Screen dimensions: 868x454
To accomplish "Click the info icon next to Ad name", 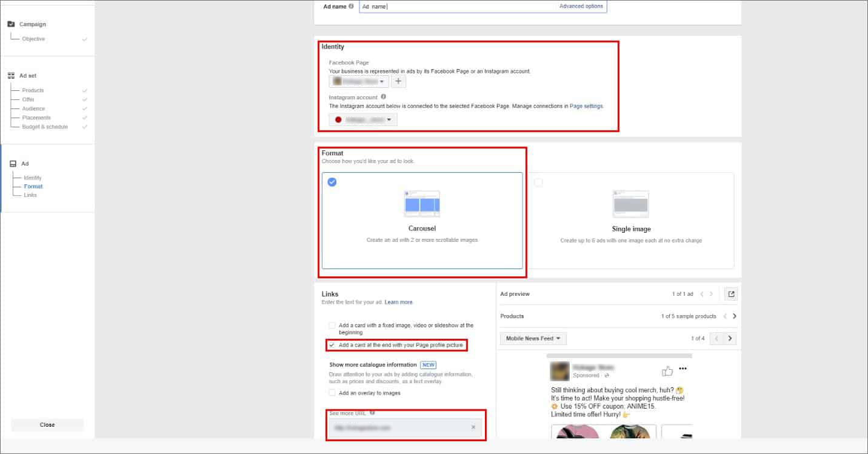I will [x=351, y=7].
